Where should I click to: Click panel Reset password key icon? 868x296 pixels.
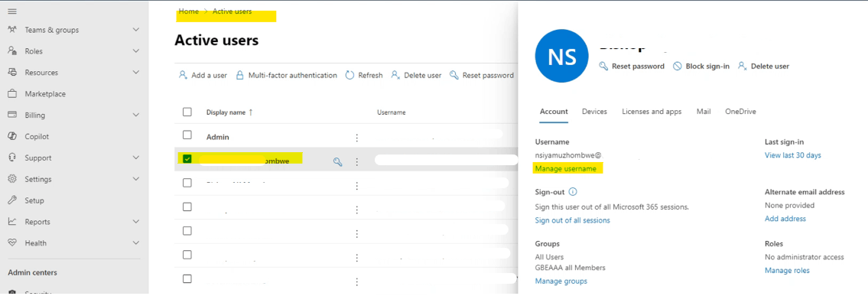point(604,66)
